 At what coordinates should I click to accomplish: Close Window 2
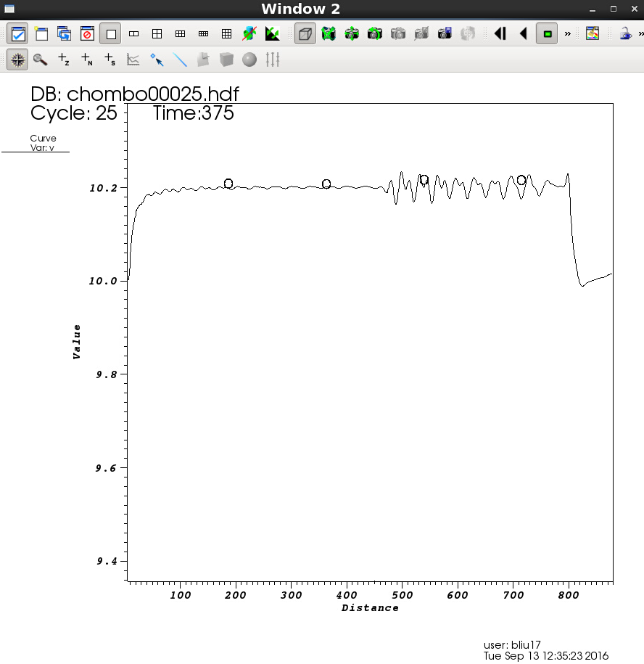[x=635, y=9]
